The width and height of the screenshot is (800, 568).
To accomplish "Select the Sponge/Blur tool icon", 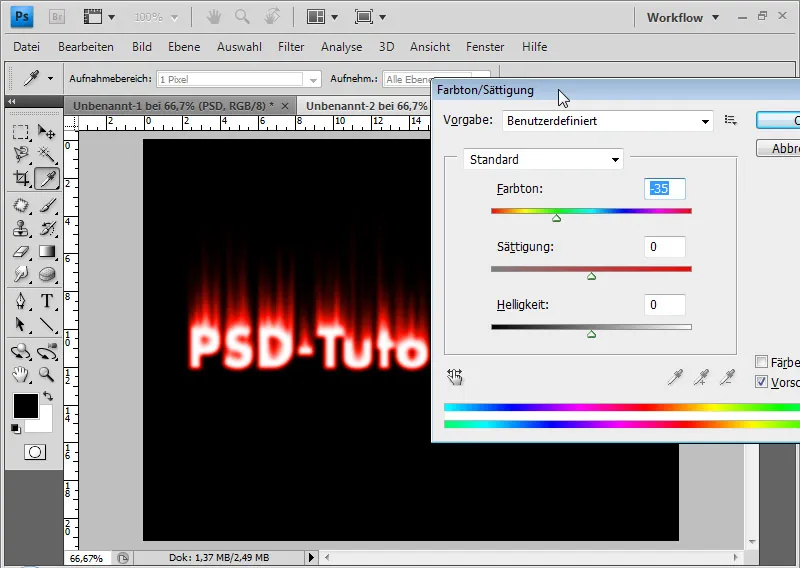I will [x=47, y=275].
